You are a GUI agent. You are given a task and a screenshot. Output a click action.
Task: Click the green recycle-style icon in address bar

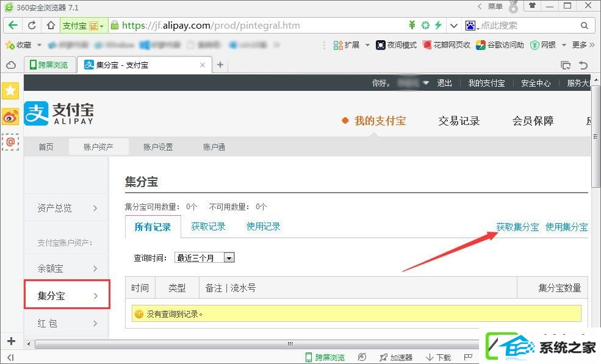pos(425,25)
